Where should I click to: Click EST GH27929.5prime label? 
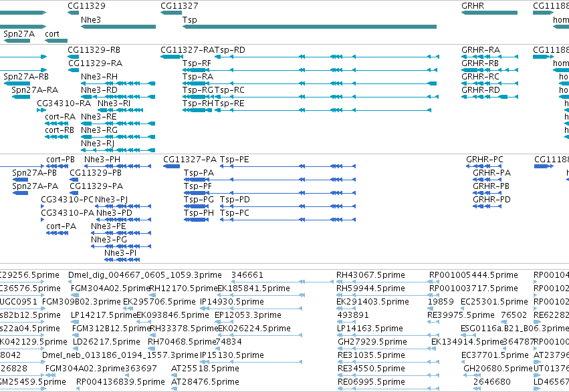point(372,342)
